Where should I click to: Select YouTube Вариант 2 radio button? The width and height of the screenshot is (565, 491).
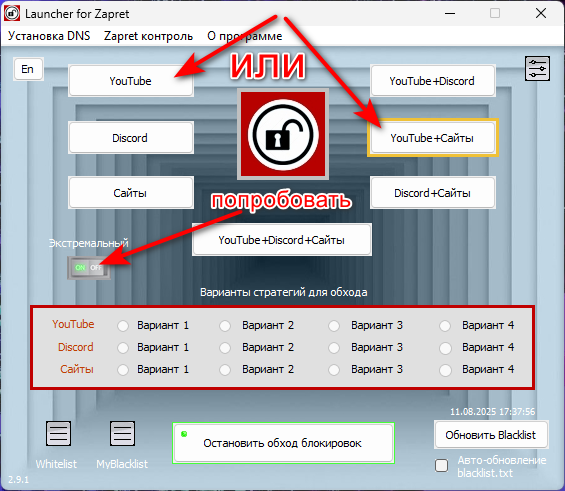(x=225, y=326)
